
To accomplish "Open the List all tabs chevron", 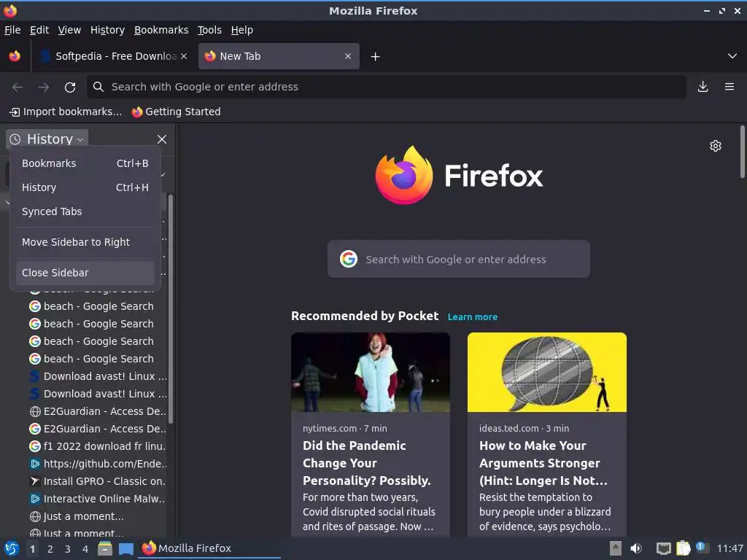I will coord(732,56).
